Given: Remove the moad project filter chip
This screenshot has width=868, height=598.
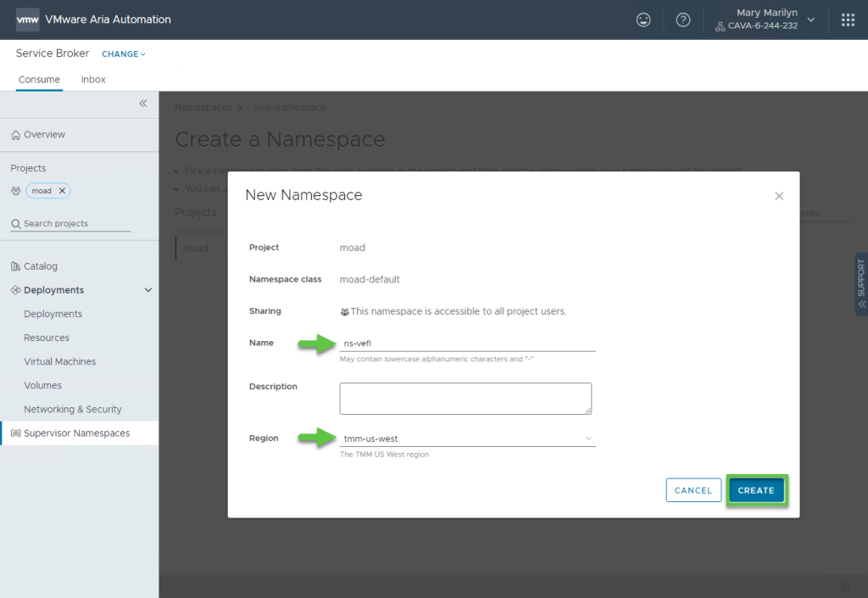Looking at the screenshot, I should pyautogui.click(x=62, y=191).
